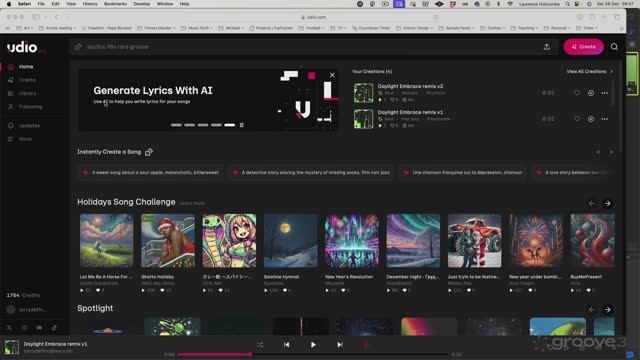Image resolution: width=640 pixels, height=360 pixels.
Task: Select the fifth banner carousel dot
Action: coord(229,125)
